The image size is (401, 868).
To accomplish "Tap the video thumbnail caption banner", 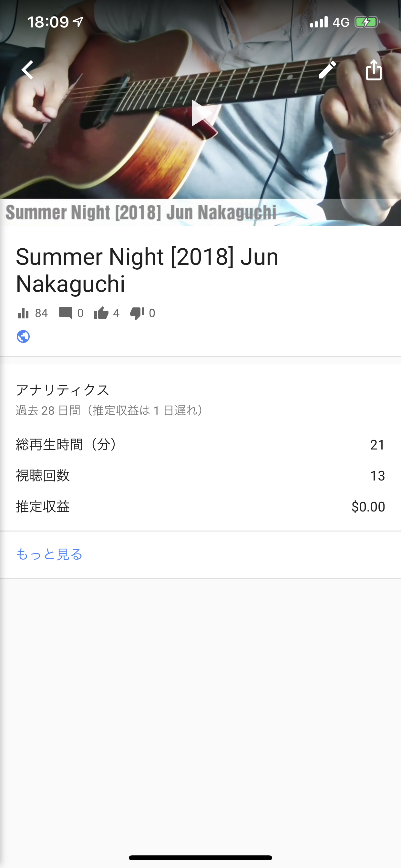I will pos(141,212).
